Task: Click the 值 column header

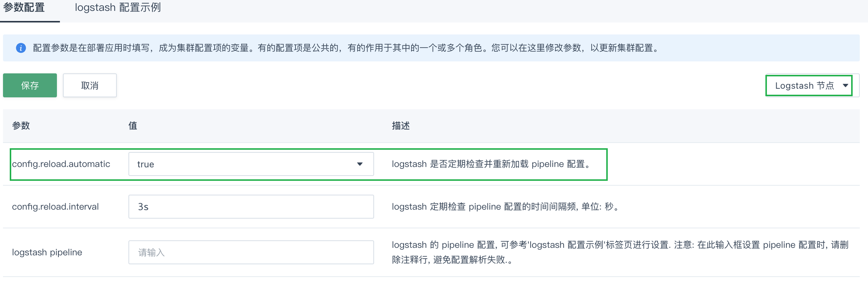Action: pos(133,126)
